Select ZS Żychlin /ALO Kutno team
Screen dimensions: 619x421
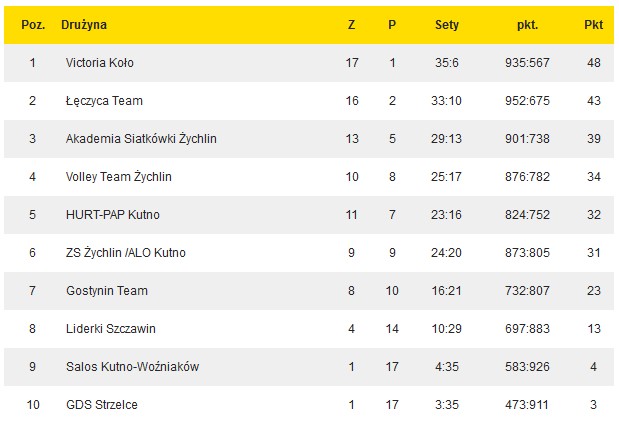click(125, 253)
